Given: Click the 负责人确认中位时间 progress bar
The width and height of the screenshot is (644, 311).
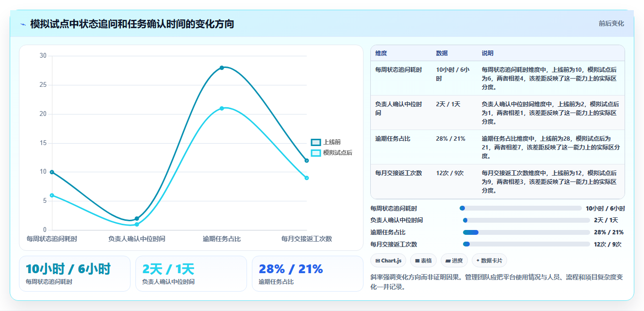Looking at the screenshot, I should pos(527,220).
